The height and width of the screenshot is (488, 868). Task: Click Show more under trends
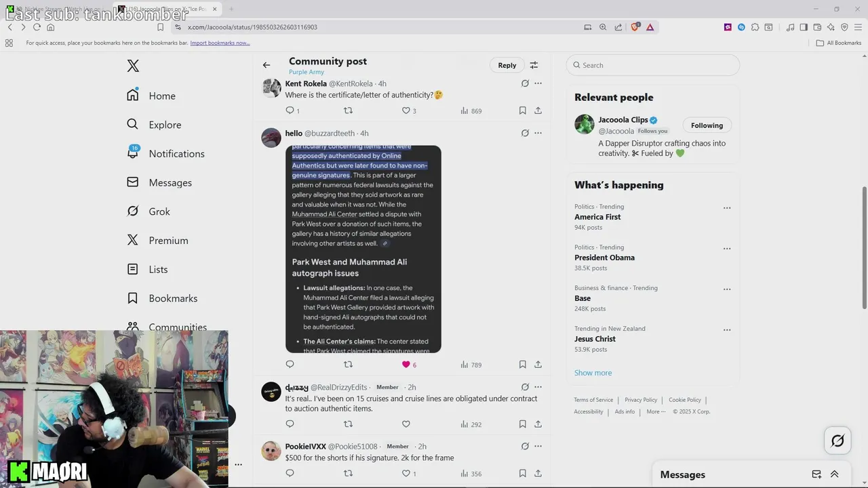(593, 373)
